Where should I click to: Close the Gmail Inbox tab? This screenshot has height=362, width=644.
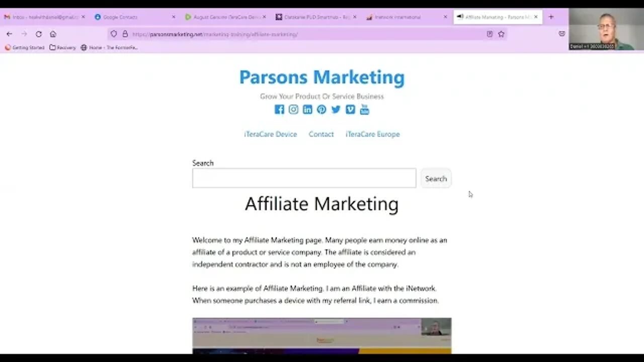[x=83, y=17]
